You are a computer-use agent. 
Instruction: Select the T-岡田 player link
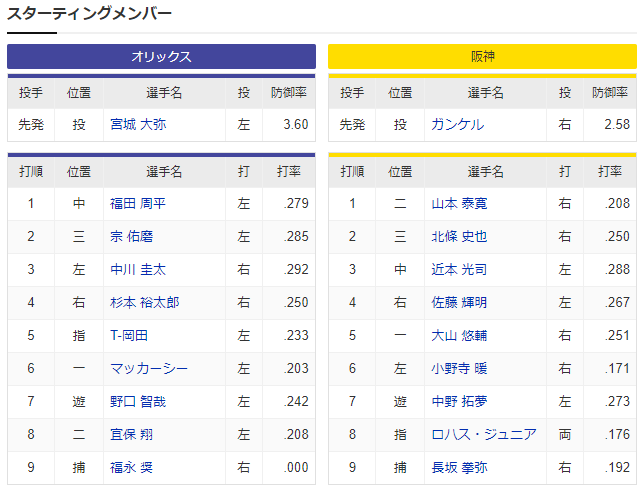129,335
